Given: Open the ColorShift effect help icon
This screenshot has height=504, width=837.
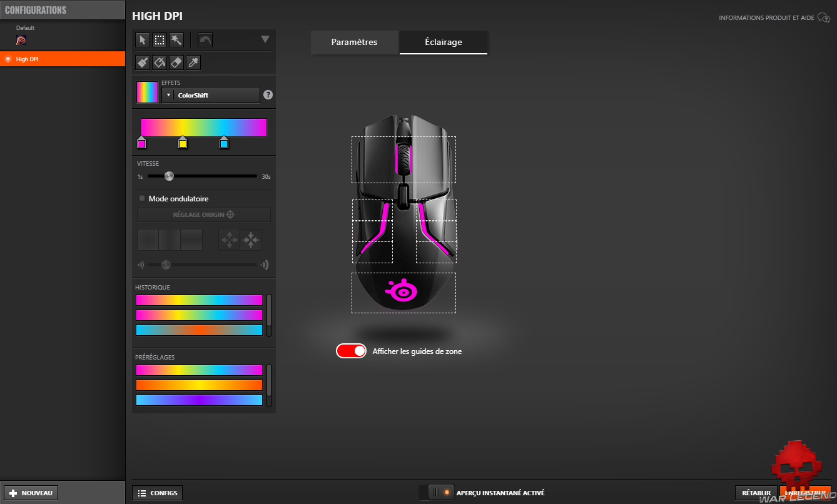Looking at the screenshot, I should click(268, 95).
